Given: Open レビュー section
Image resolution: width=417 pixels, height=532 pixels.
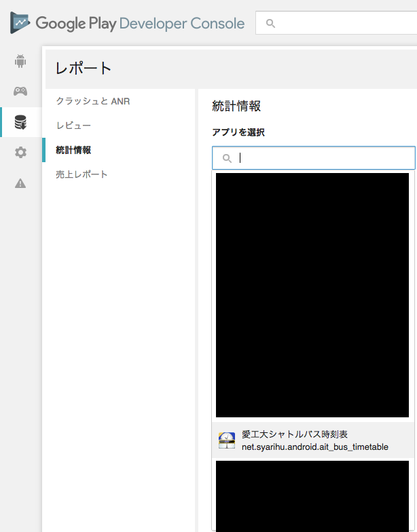Looking at the screenshot, I should click(73, 126).
